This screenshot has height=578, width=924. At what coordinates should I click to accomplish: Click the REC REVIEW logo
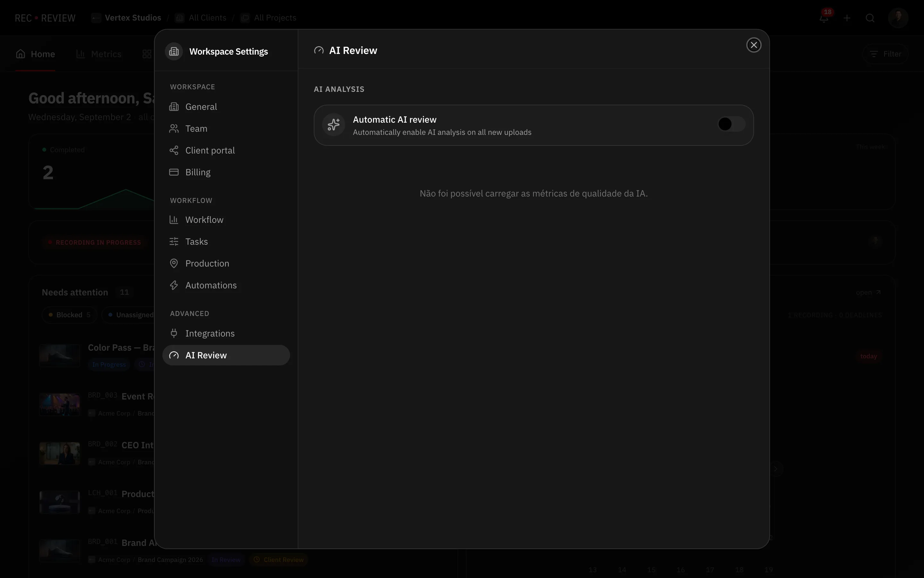45,18
